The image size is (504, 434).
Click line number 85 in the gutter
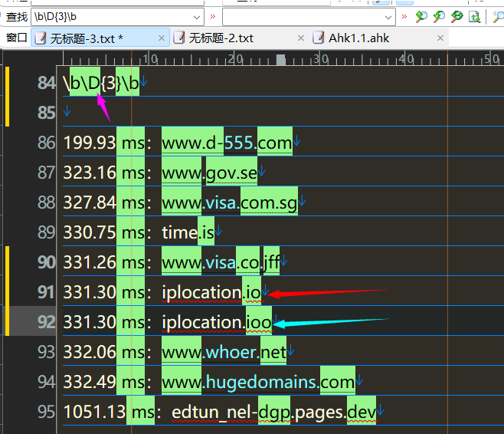pos(46,113)
